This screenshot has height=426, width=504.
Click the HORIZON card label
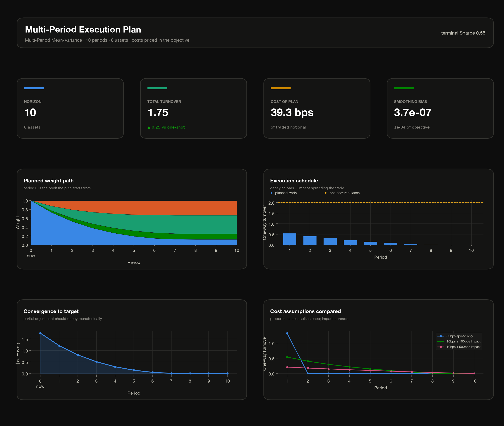33,102
